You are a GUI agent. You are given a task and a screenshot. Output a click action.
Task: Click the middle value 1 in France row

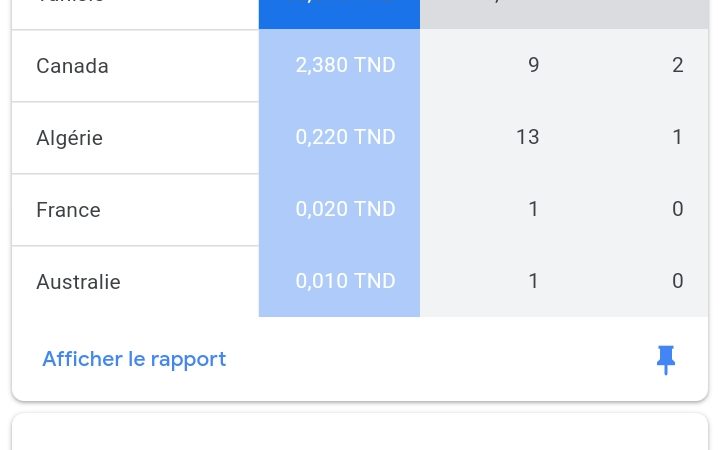pos(534,209)
